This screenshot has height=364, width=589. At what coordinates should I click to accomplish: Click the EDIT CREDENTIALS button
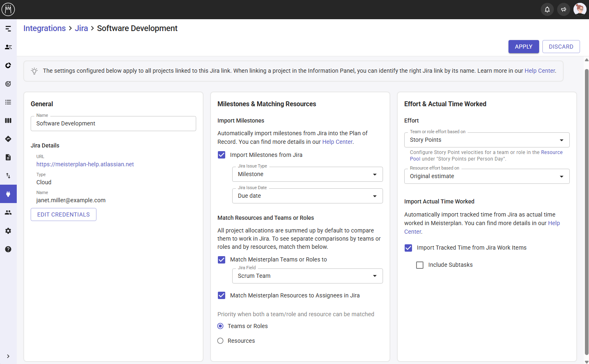click(63, 214)
